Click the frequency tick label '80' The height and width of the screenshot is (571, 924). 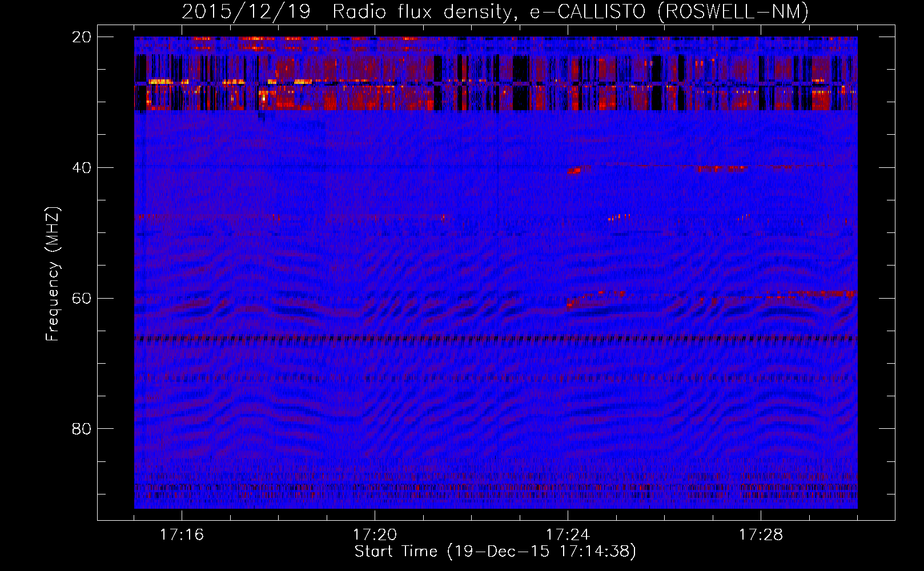point(82,429)
